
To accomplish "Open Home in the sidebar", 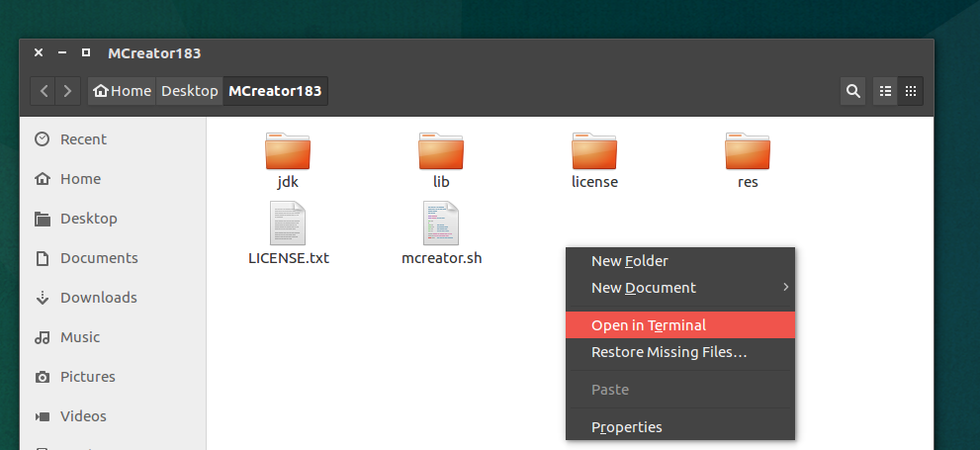I will 113,179.
